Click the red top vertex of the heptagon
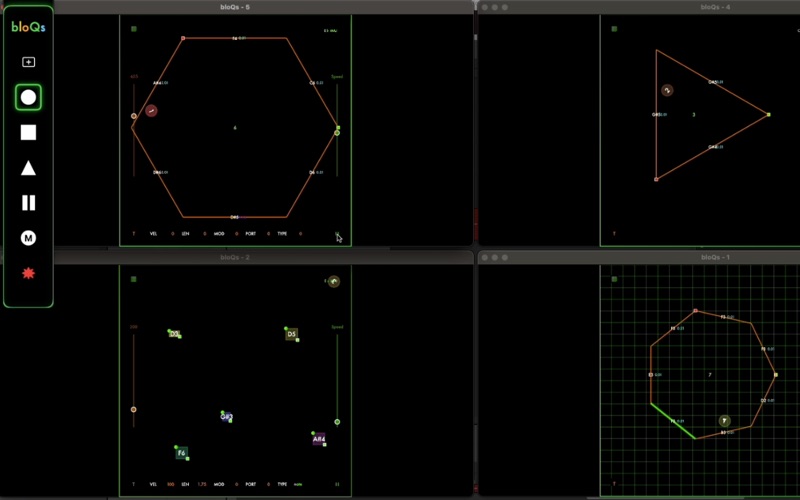This screenshot has width=800, height=500. click(695, 311)
